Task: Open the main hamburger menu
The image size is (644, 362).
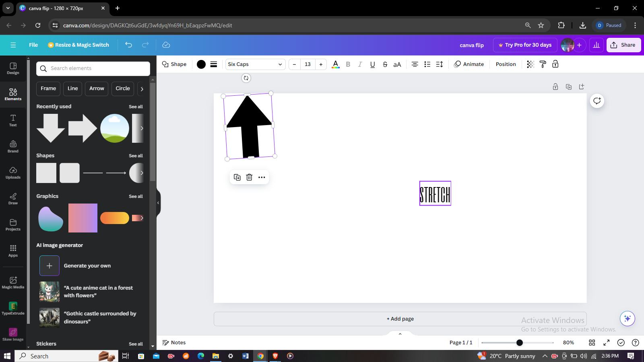Action: pos(13,45)
